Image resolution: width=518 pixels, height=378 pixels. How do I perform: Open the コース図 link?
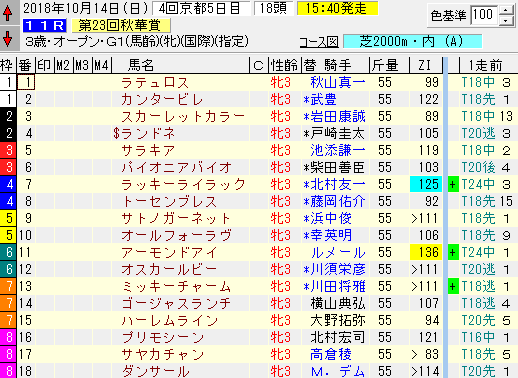point(319,42)
